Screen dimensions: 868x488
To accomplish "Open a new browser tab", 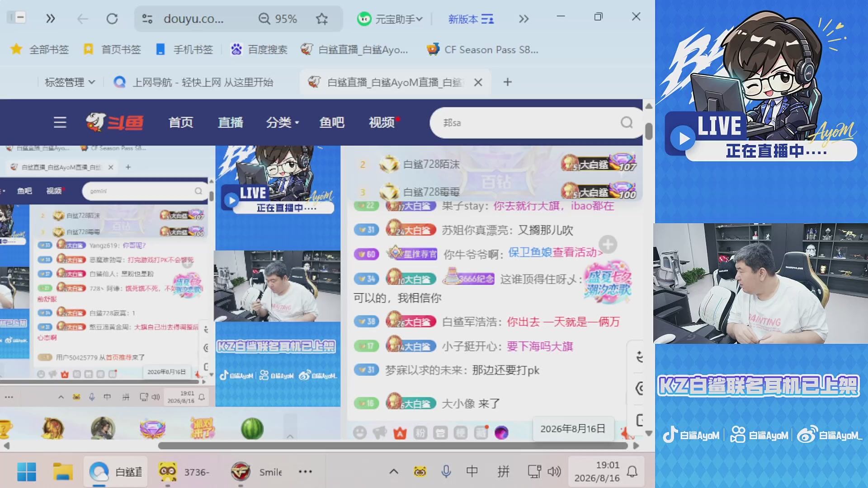I will (508, 82).
